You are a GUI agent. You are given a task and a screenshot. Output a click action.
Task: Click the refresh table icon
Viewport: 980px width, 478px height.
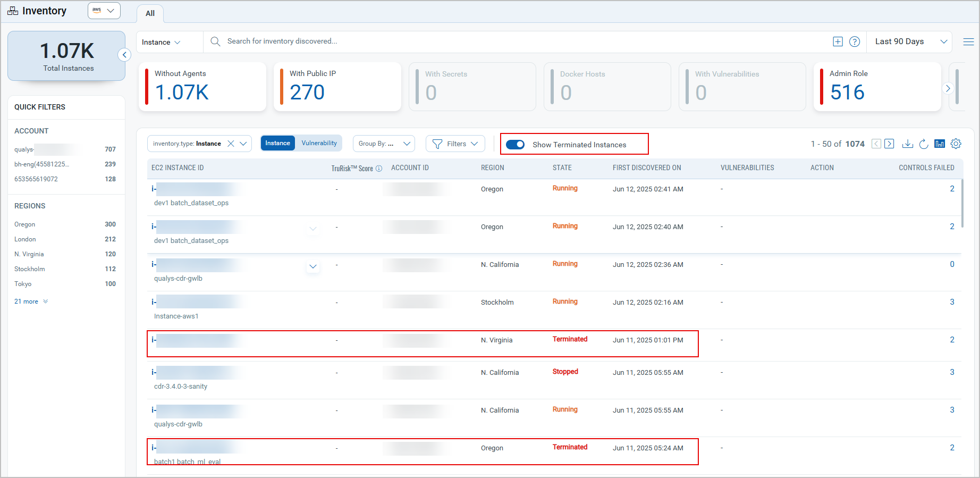pos(924,144)
